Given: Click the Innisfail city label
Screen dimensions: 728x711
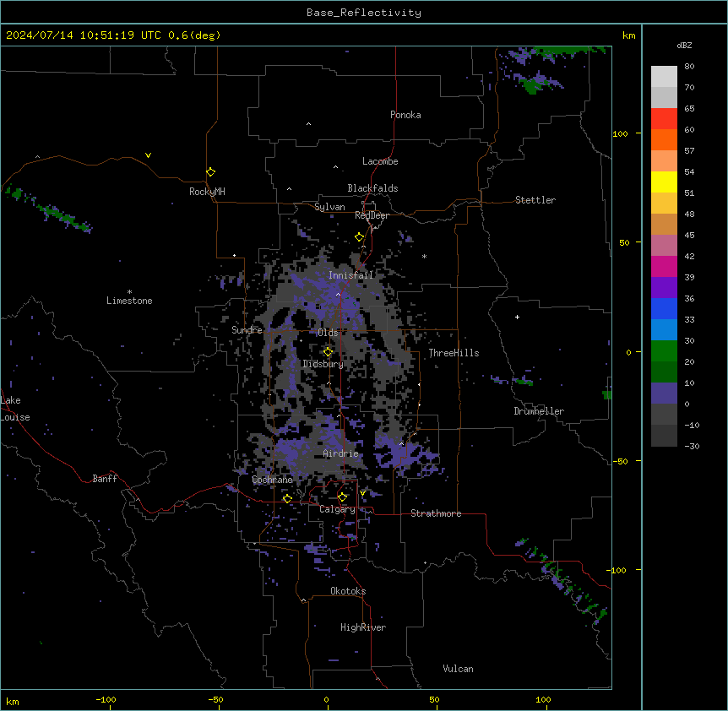Looking at the screenshot, I should click(x=350, y=275).
